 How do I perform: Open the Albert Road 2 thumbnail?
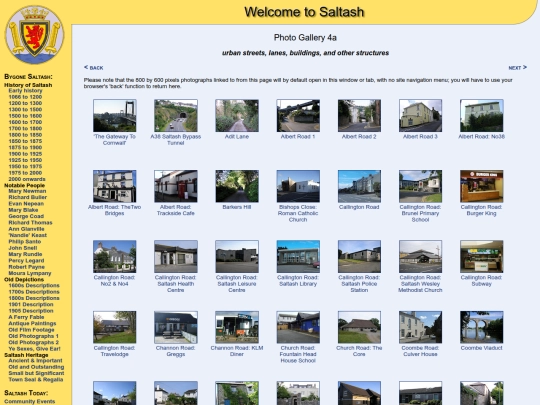pyautogui.click(x=359, y=116)
